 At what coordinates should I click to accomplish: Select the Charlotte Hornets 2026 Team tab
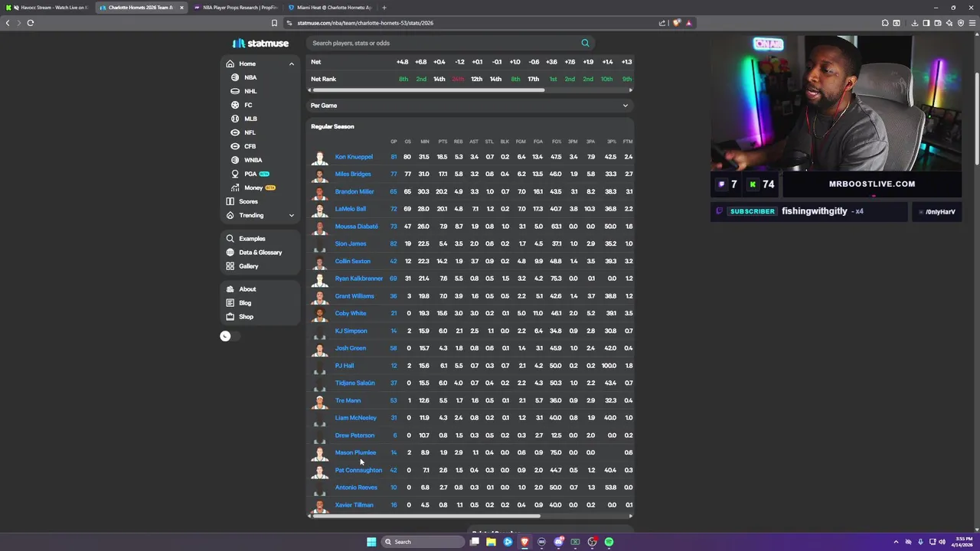coord(141,8)
